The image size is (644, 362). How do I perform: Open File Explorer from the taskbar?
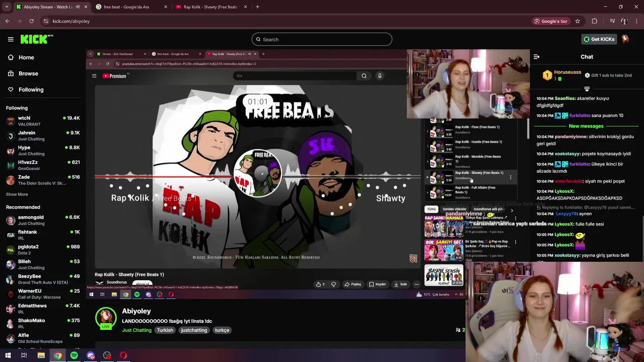(41, 355)
